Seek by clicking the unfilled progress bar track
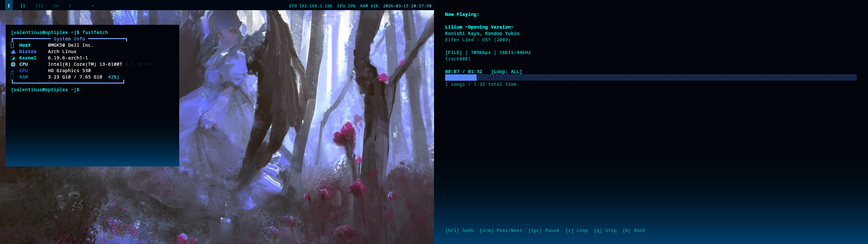The height and width of the screenshot is (244, 868). tap(667, 78)
